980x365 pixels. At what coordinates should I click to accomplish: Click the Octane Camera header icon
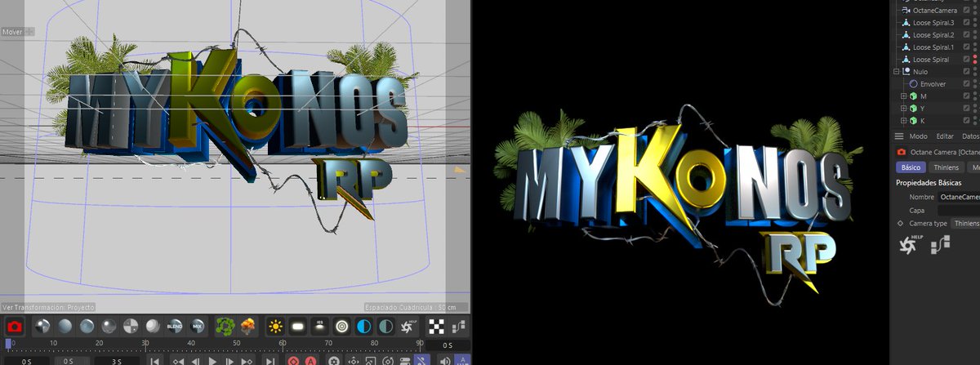click(902, 152)
